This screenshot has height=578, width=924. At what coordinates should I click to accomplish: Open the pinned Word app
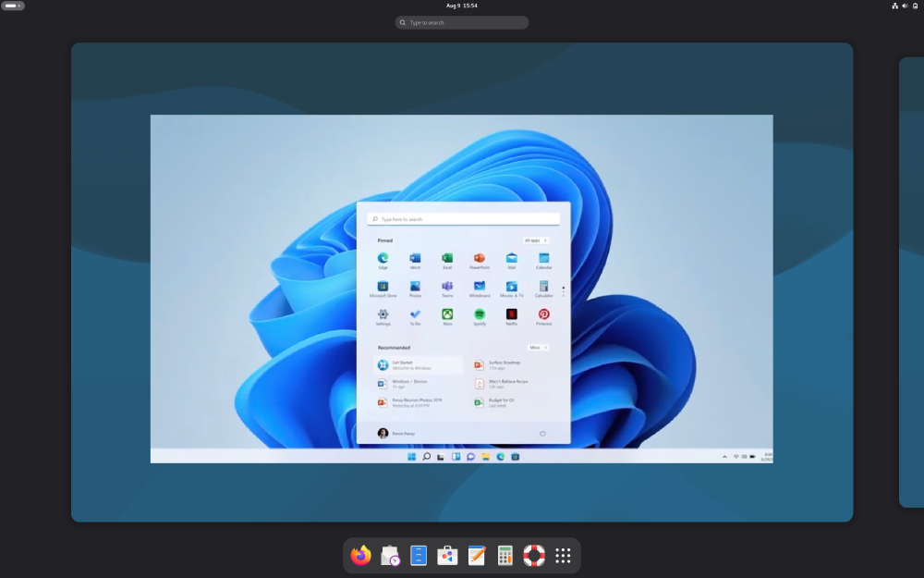tap(415, 261)
